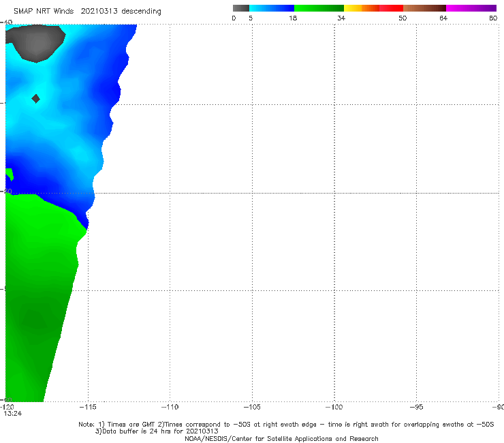Click the small green patch on the left edge above -50

pyautogui.click(x=9, y=174)
